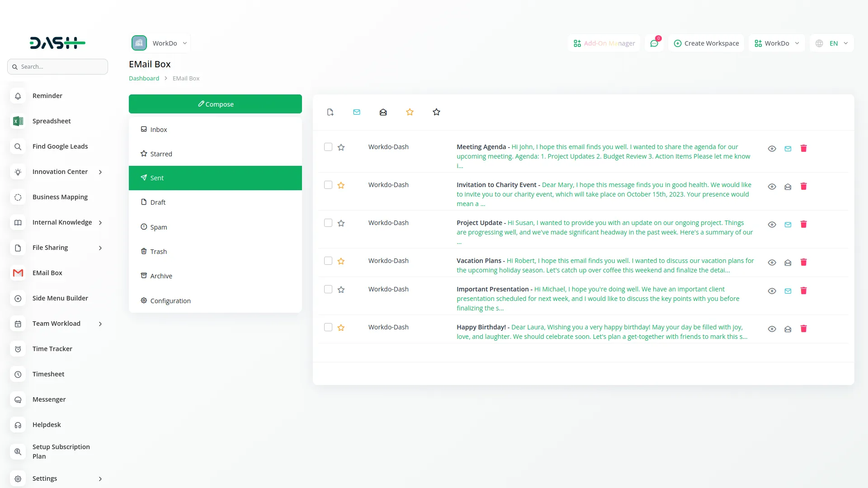Click inside the Search field
Image resolution: width=868 pixels, height=488 pixels.
coord(57,66)
